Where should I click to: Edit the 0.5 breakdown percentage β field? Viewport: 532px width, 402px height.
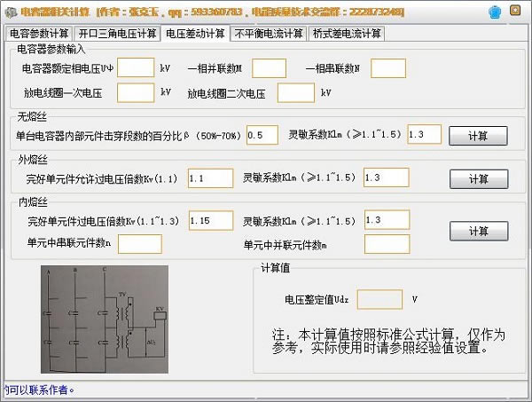click(x=262, y=135)
